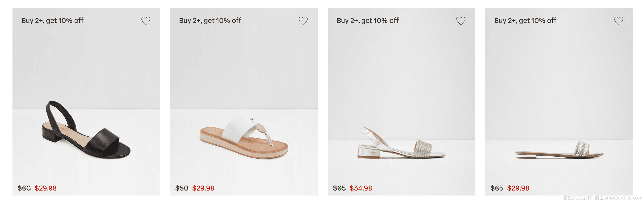View the flat rhinestone slide sandal image
644x202 pixels.
559,149
